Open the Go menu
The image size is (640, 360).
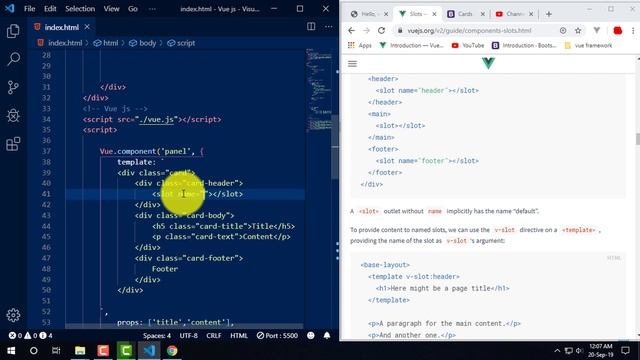coord(133,9)
